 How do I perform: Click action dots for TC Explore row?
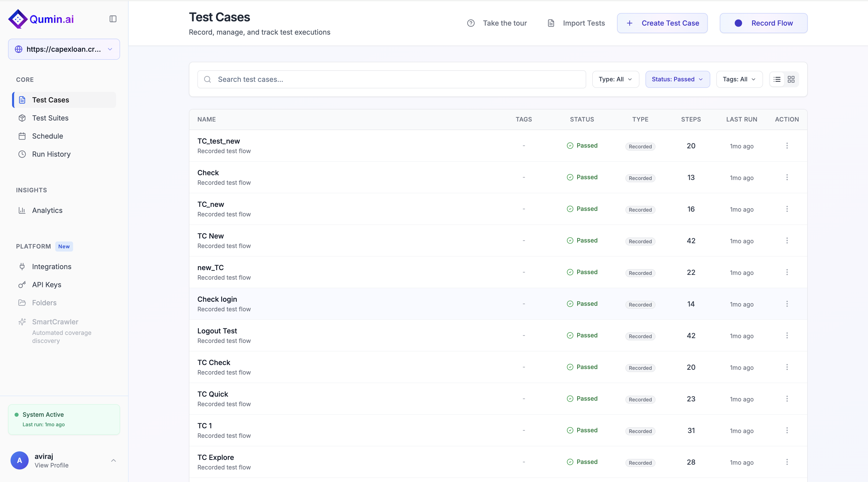[x=787, y=462]
